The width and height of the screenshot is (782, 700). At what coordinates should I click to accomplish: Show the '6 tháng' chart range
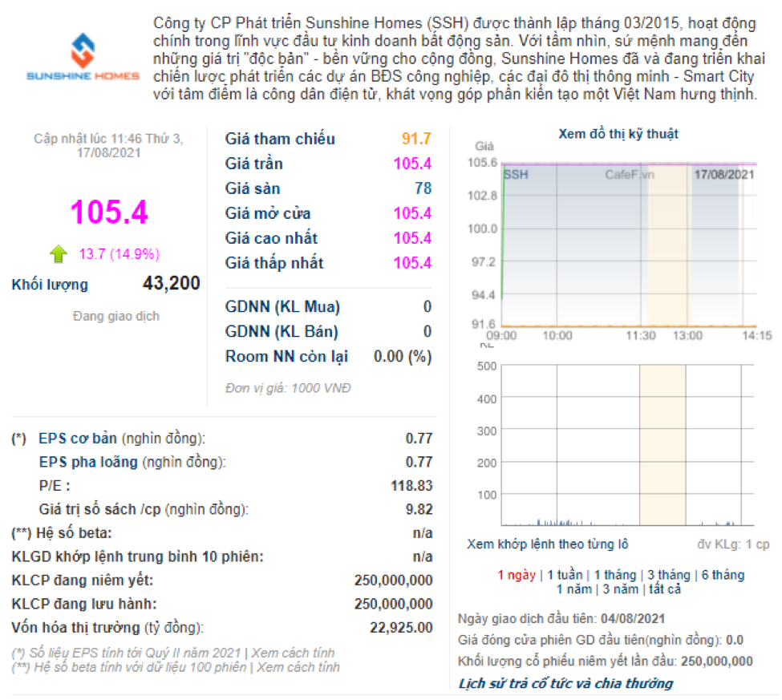click(x=722, y=575)
